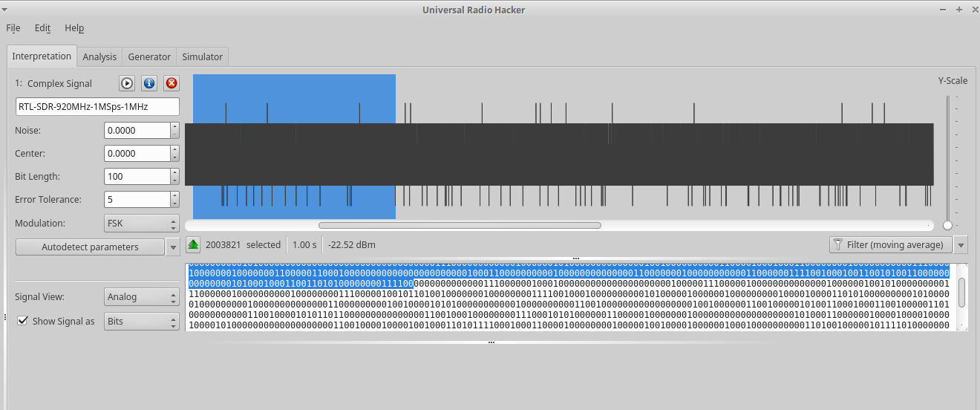Expand the Filter options dropdown arrow
Image resolution: width=980 pixels, height=410 pixels.
[x=961, y=244]
